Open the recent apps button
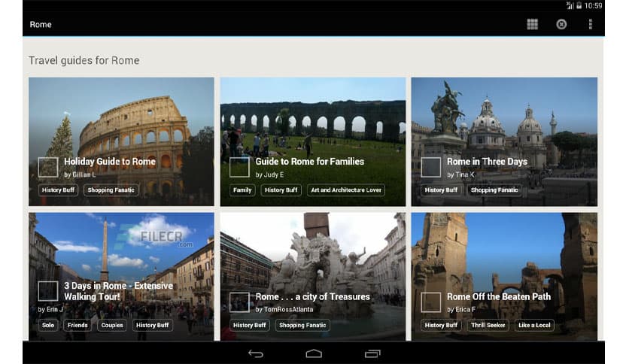The image size is (629, 364). pyautogui.click(x=372, y=353)
